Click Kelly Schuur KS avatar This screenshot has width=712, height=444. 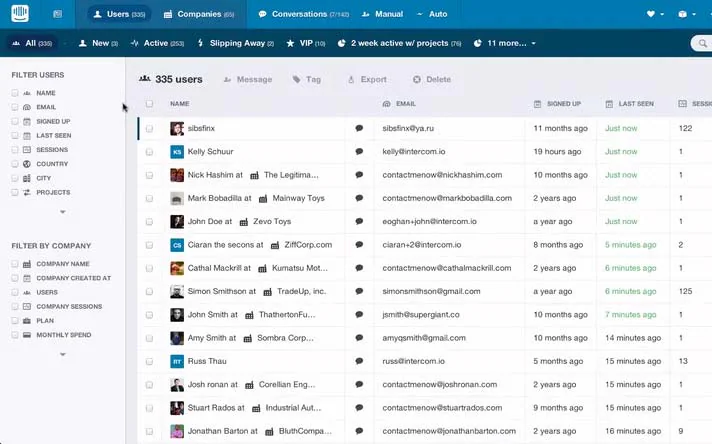(x=177, y=152)
